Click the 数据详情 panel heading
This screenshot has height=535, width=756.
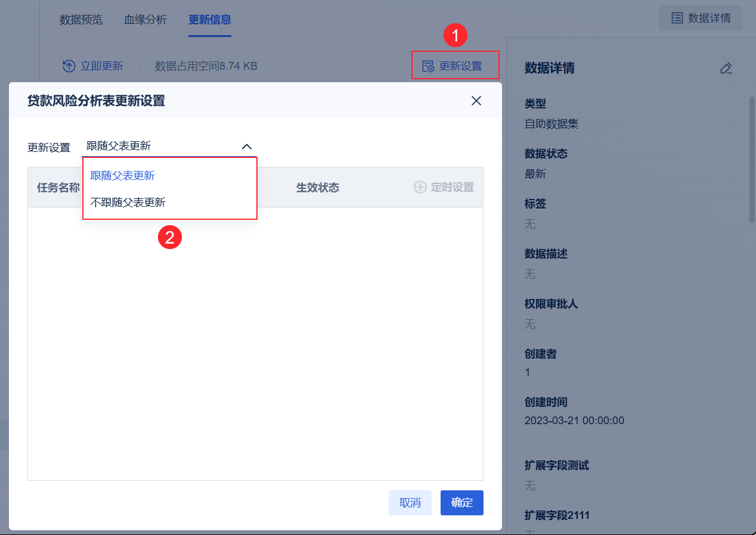tap(550, 68)
